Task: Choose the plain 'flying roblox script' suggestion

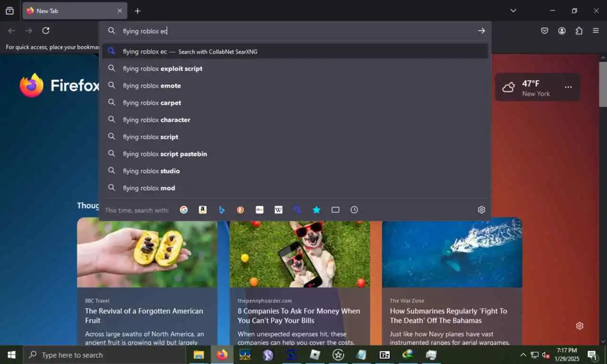Action: 295,137
